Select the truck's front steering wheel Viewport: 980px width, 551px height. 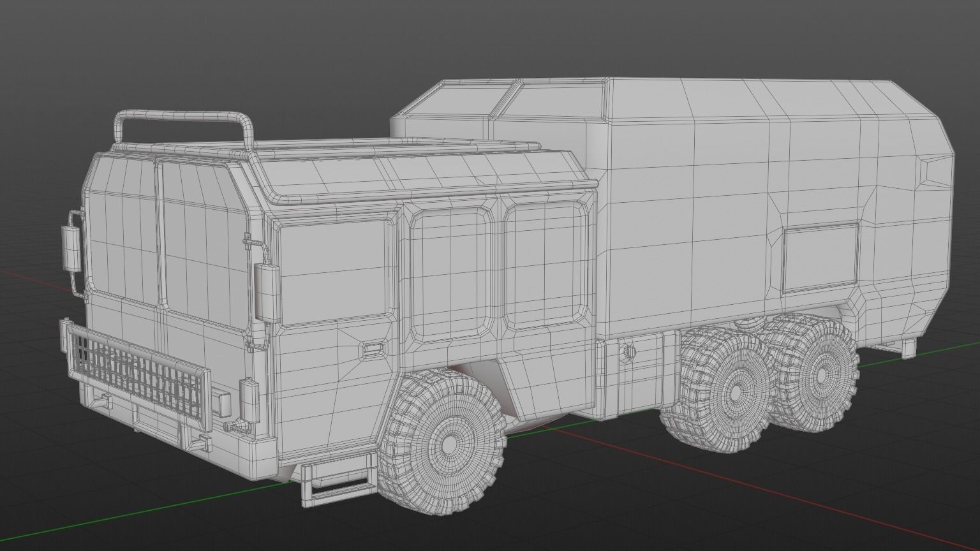click(x=443, y=441)
